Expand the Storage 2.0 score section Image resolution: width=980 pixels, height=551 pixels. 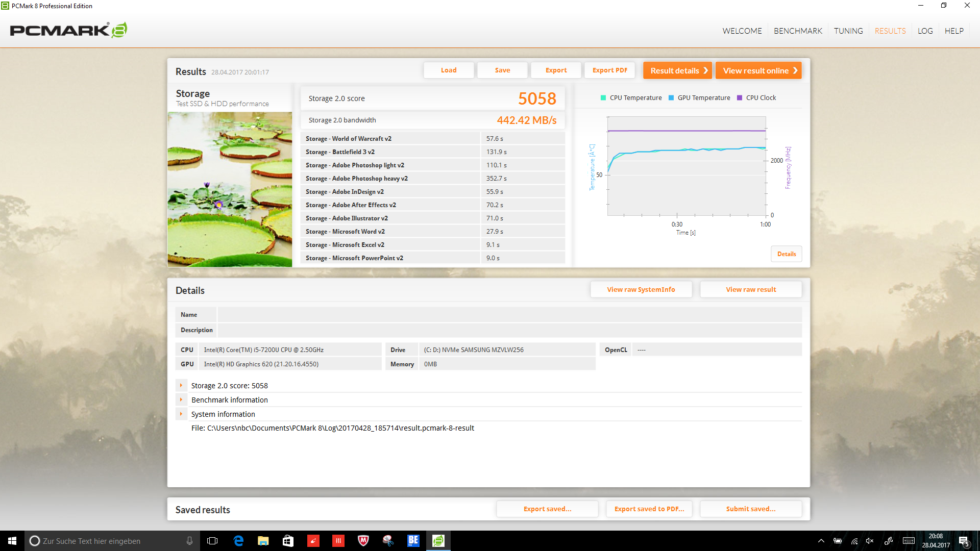pyautogui.click(x=181, y=386)
